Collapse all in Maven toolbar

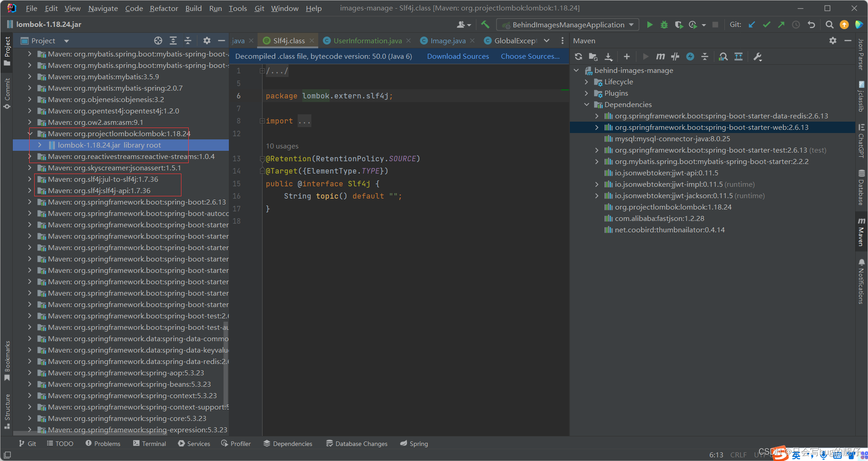pos(705,56)
